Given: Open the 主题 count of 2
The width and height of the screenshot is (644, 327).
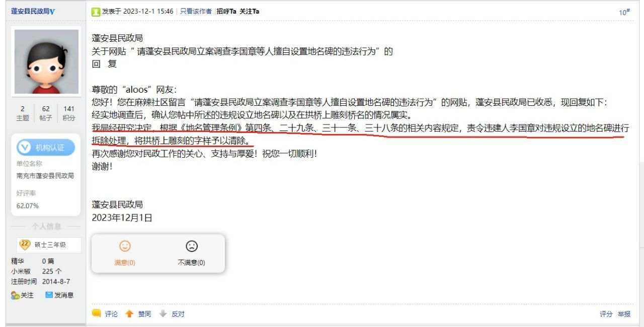Looking at the screenshot, I should pyautogui.click(x=23, y=113).
